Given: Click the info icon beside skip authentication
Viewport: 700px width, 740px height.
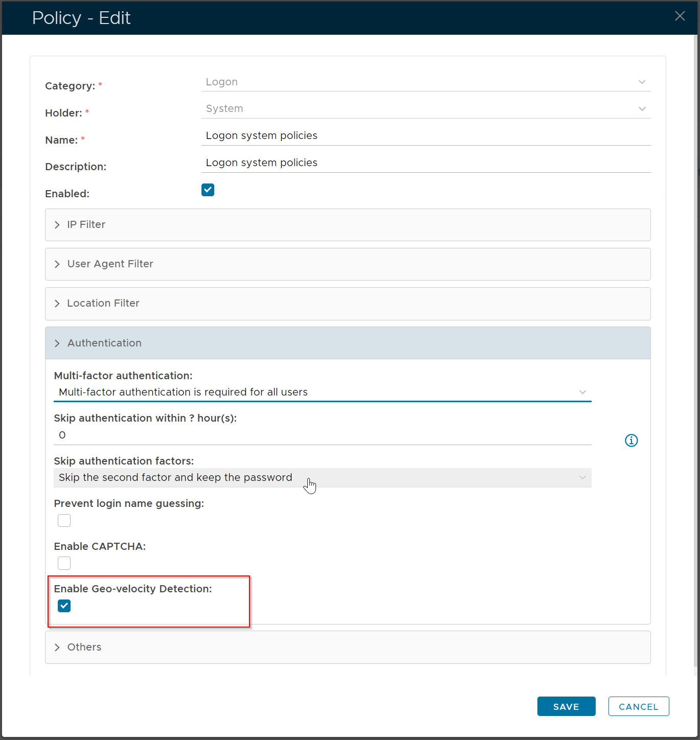Looking at the screenshot, I should 631,441.
